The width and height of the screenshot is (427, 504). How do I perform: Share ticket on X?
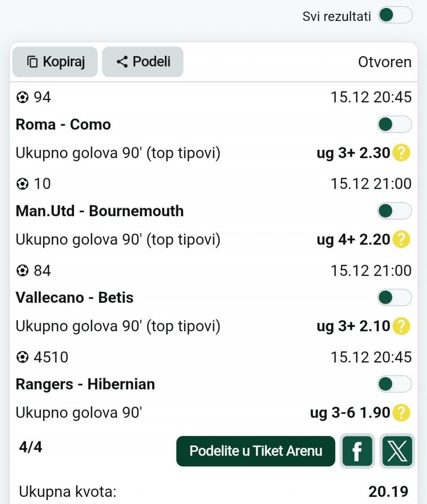pos(397,451)
